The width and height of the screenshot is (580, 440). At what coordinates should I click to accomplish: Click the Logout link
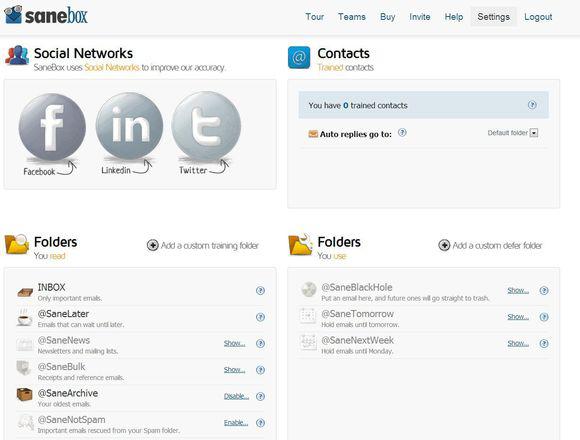pos(538,17)
